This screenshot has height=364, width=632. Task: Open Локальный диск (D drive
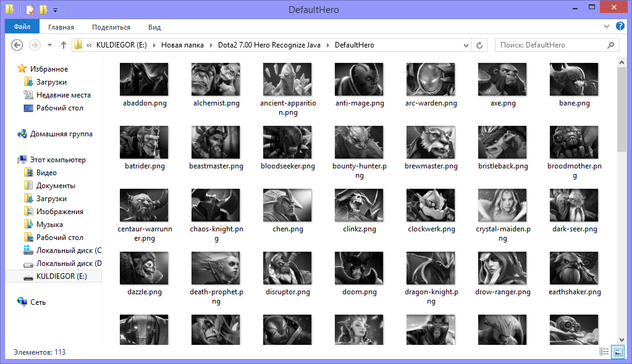(x=69, y=263)
